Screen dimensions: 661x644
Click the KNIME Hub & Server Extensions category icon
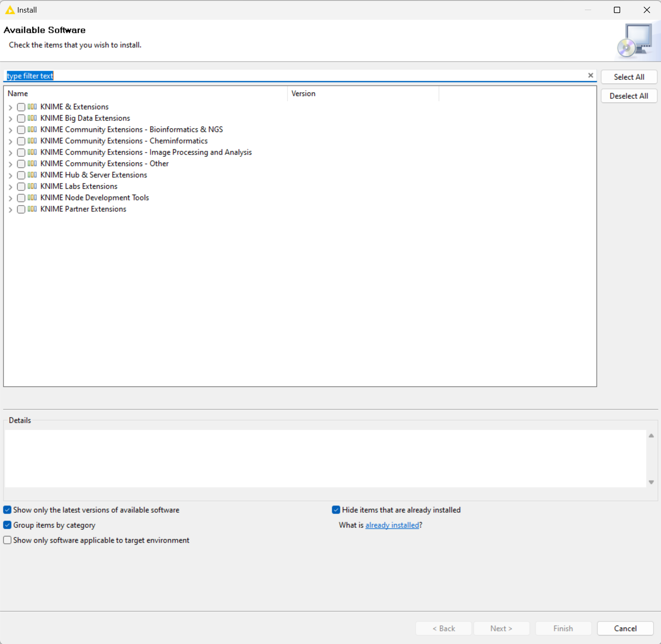click(32, 175)
